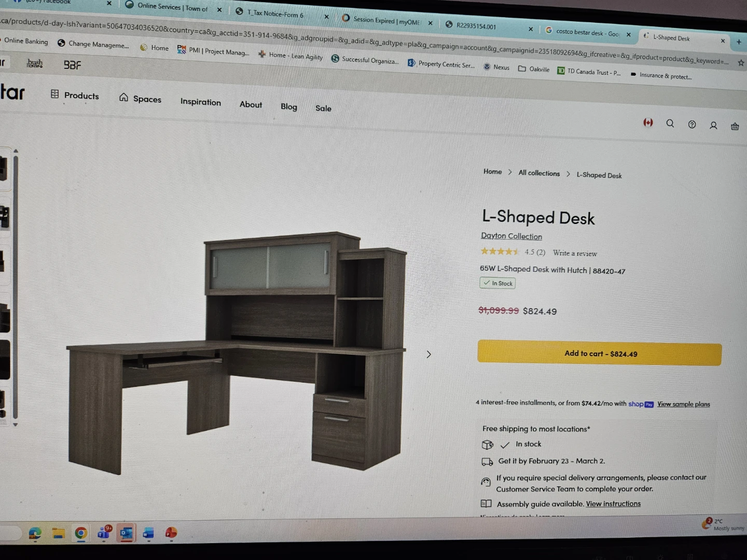The height and width of the screenshot is (560, 747).
Task: Open the user account icon
Action: 713,125
